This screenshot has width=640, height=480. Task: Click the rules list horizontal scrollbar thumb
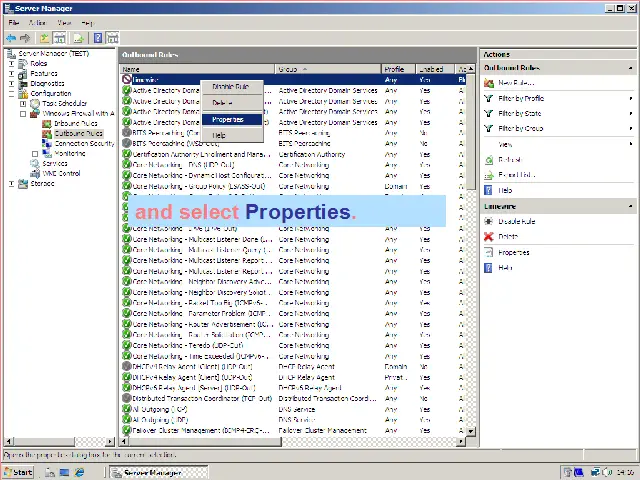204,441
